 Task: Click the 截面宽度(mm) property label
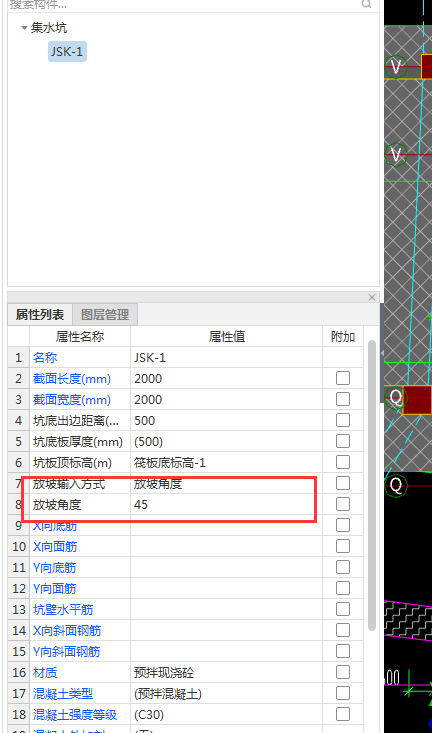[x=72, y=400]
